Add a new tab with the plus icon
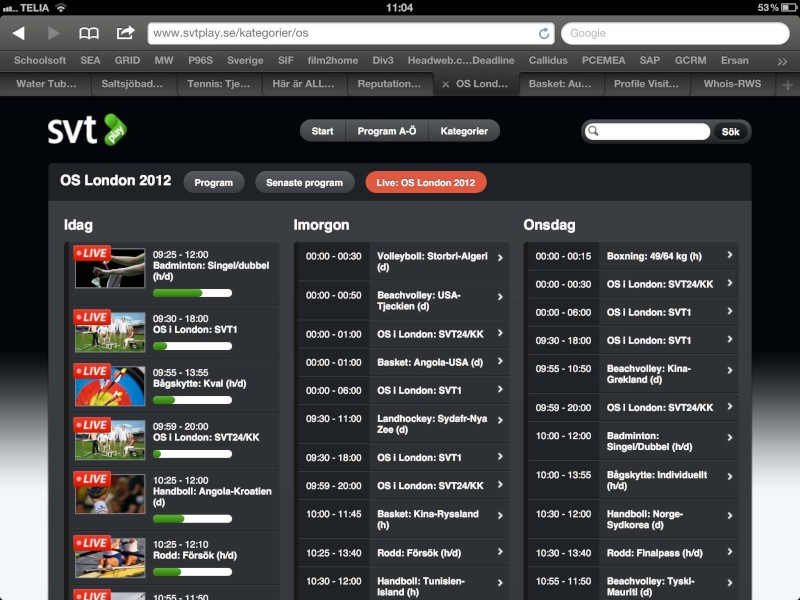Screen dimensions: 800x600 tap(787, 85)
